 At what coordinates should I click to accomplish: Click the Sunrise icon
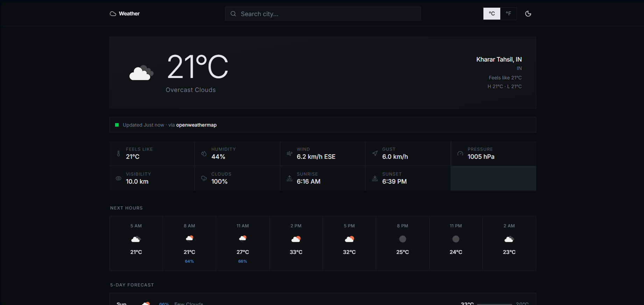[x=289, y=178]
